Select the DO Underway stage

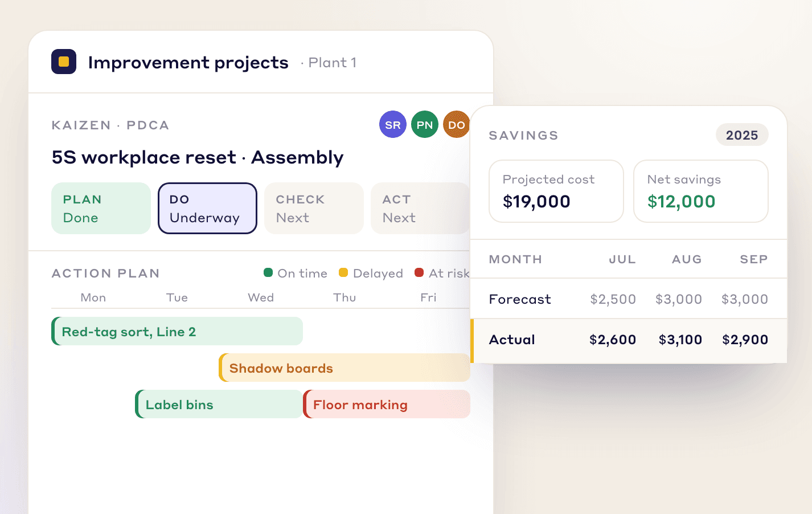(207, 208)
